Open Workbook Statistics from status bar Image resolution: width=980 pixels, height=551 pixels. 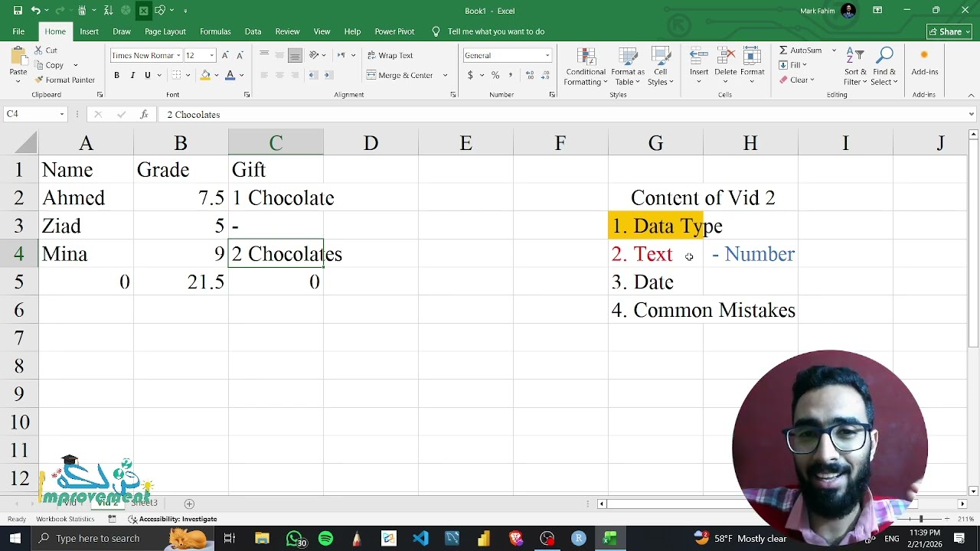point(65,519)
